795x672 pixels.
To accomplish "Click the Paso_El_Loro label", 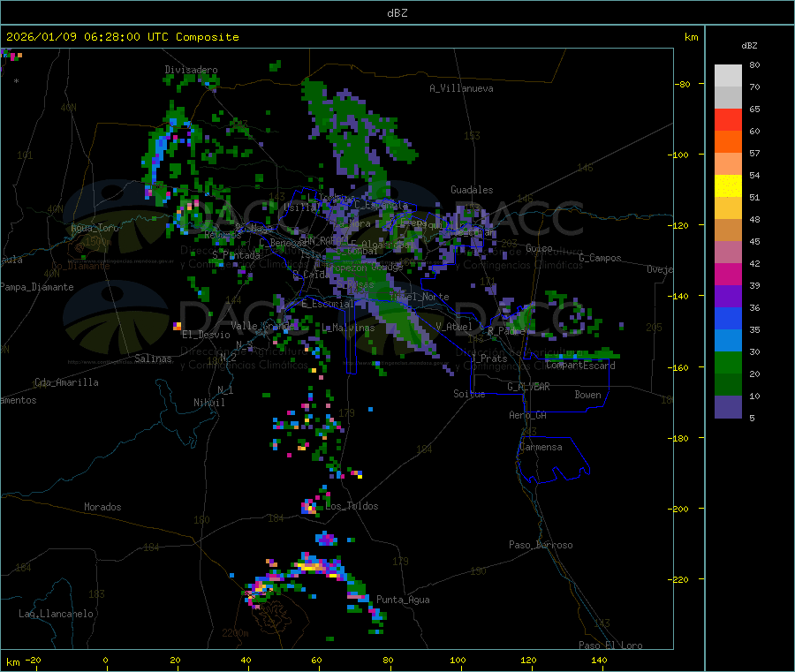I will coord(611,646).
